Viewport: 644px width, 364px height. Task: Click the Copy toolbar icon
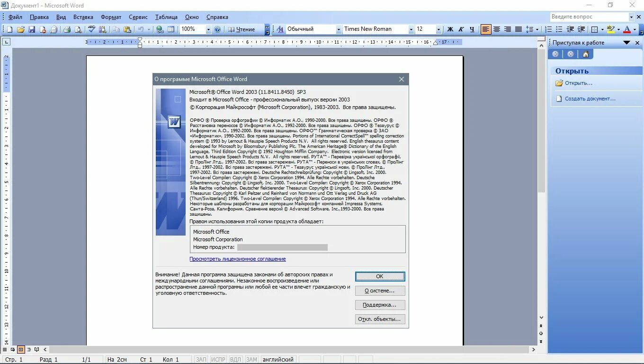[116, 29]
